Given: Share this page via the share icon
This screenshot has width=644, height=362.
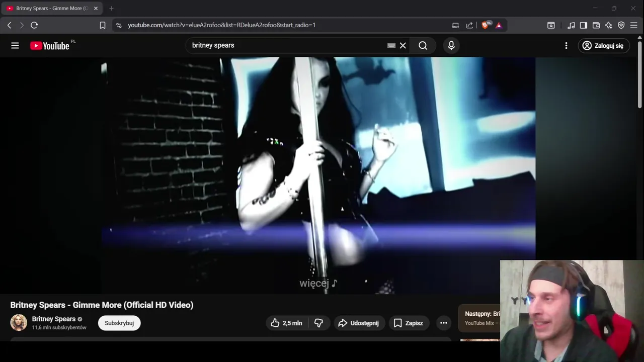Looking at the screenshot, I should pos(469,25).
